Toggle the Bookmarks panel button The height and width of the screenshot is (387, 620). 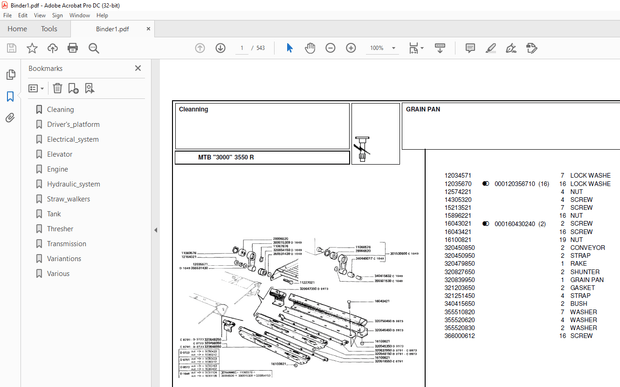tap(10, 96)
